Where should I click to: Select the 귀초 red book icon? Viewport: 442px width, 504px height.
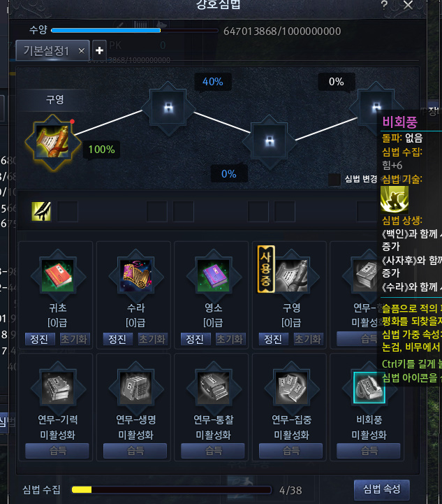(57, 276)
